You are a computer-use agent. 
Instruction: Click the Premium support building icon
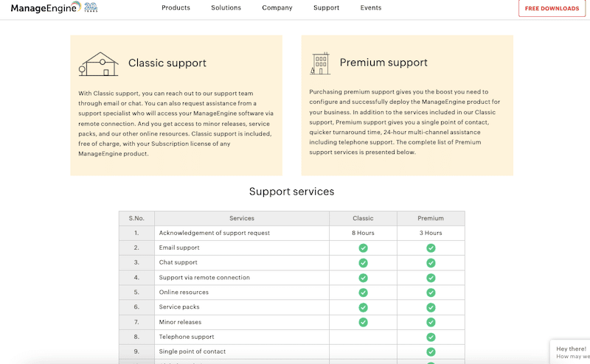click(320, 63)
